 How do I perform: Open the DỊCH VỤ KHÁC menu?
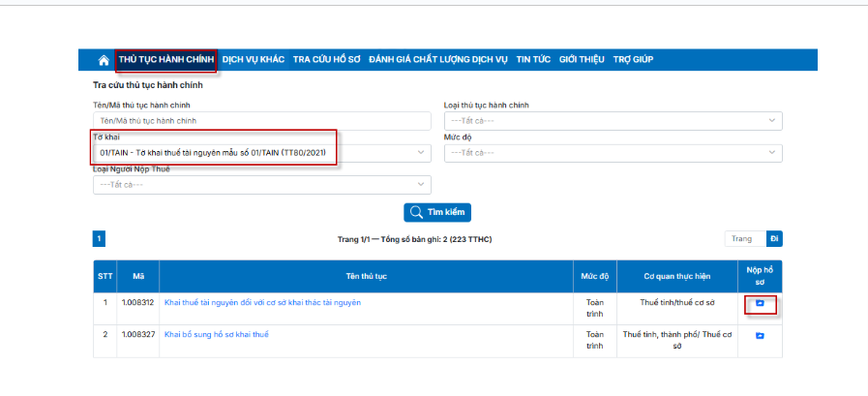click(253, 60)
